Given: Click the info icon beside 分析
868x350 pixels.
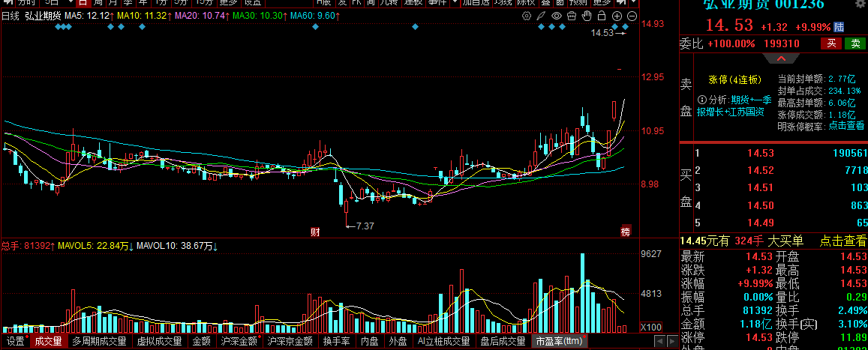Looking at the screenshot, I should (x=702, y=100).
